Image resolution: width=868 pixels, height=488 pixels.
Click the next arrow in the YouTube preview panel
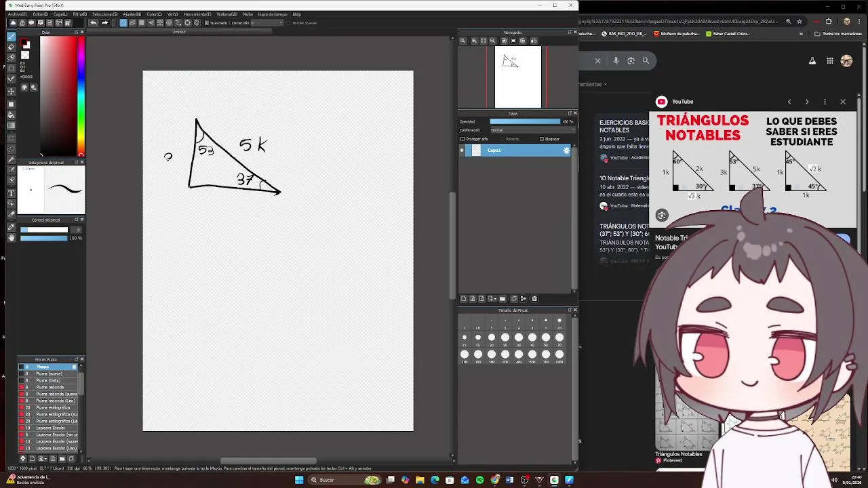[x=807, y=102]
